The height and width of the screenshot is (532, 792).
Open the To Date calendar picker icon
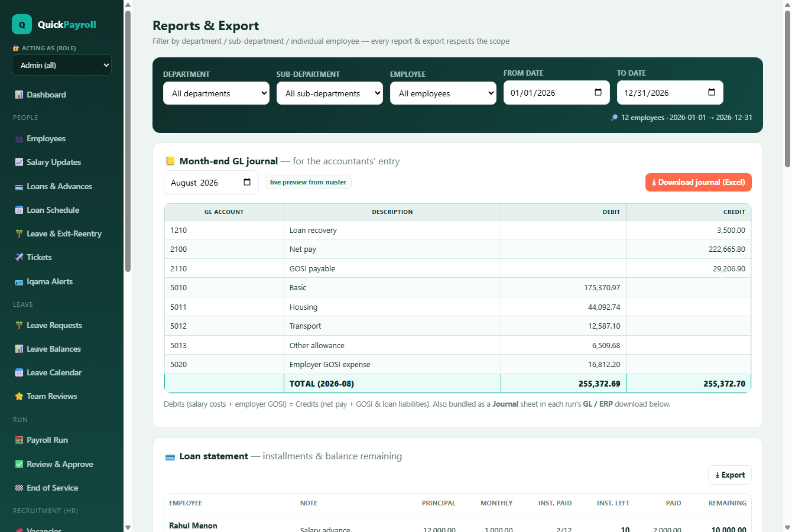(712, 92)
